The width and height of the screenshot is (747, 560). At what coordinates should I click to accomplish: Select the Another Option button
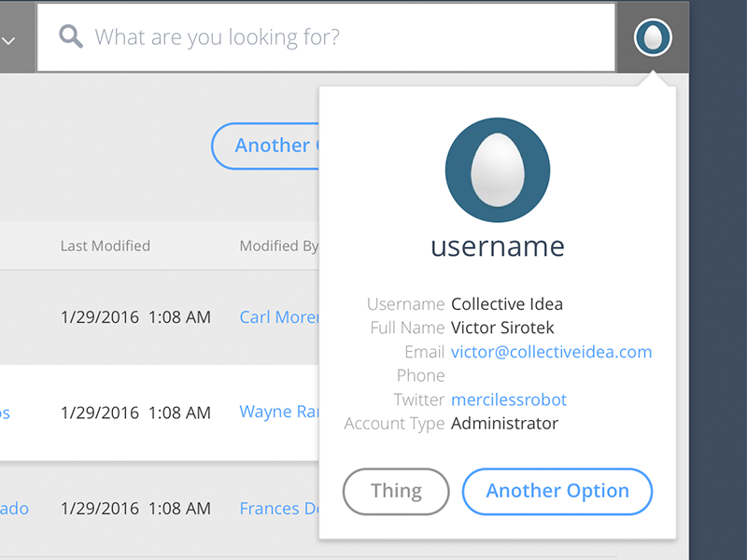557,491
